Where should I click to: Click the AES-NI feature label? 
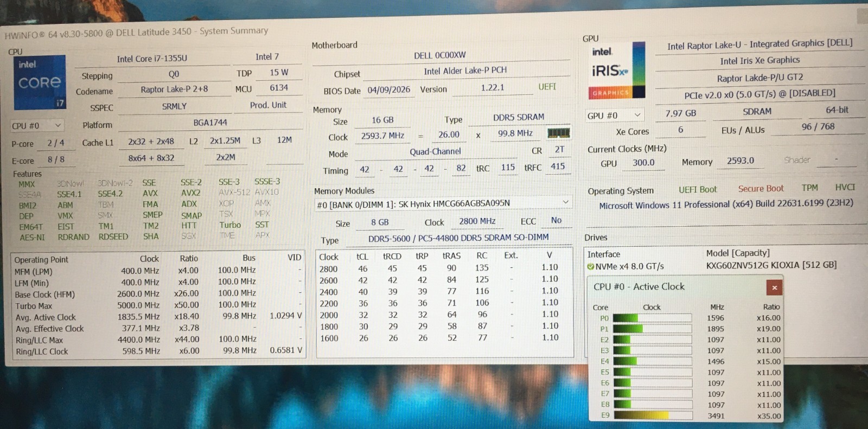[32, 238]
